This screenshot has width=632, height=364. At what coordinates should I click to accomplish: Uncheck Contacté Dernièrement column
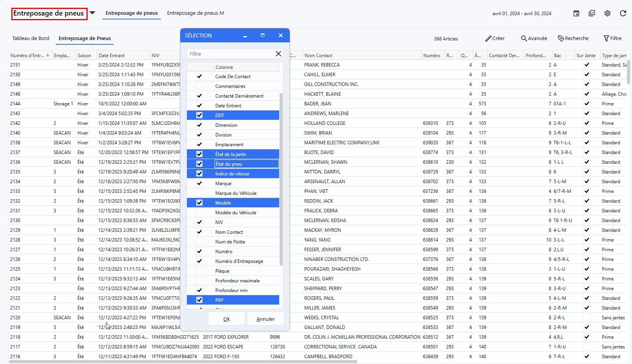point(199,96)
